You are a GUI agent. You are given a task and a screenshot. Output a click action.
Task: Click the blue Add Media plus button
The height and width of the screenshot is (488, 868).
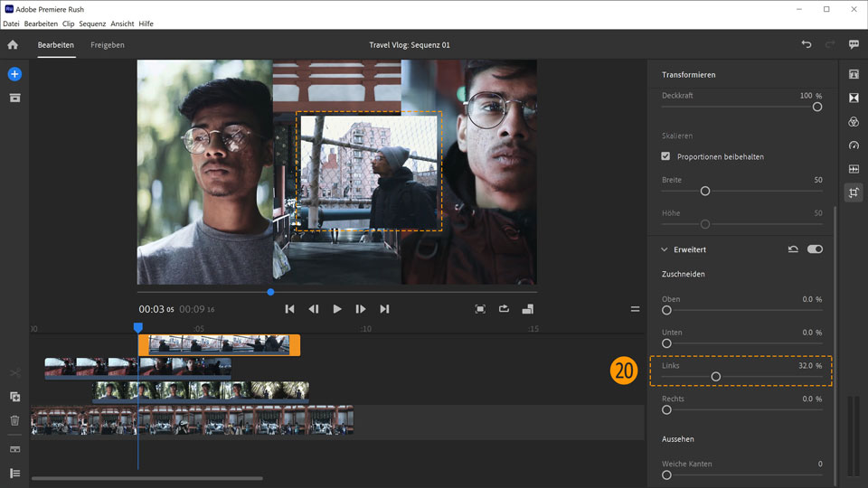click(x=14, y=74)
